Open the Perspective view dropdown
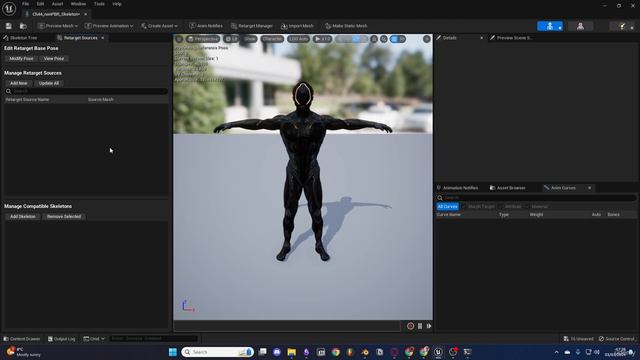This screenshot has width=640, height=360. point(203,39)
